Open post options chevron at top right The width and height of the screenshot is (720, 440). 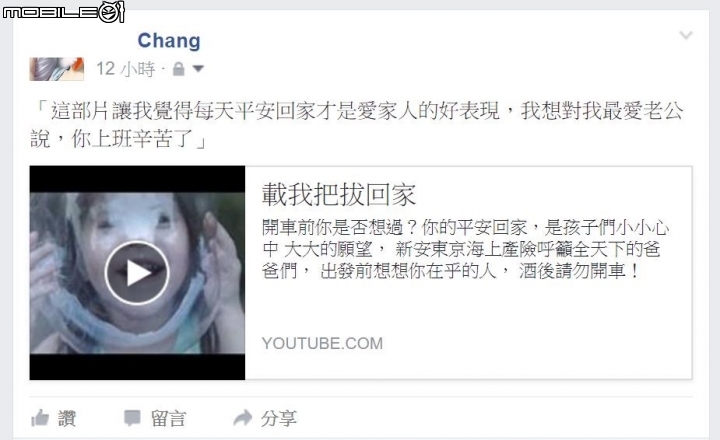pyautogui.click(x=686, y=35)
